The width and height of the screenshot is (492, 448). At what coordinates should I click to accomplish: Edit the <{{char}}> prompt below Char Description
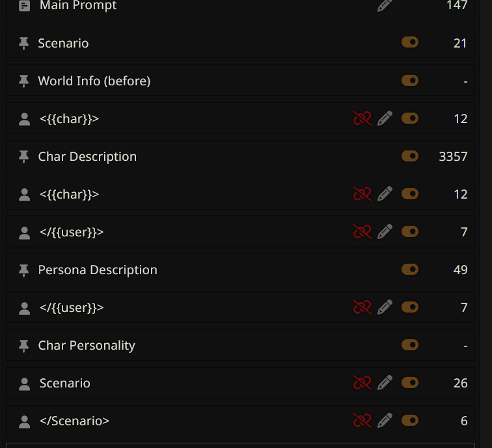[x=385, y=194]
